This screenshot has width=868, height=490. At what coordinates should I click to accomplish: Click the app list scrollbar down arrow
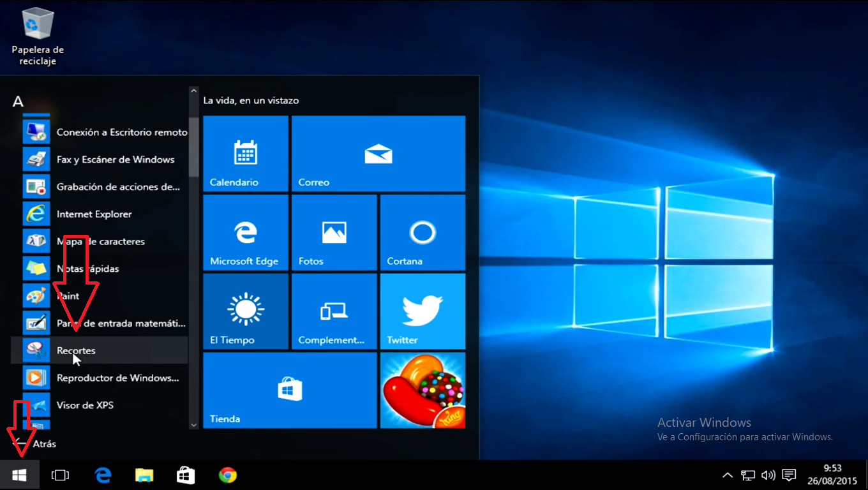pos(194,424)
